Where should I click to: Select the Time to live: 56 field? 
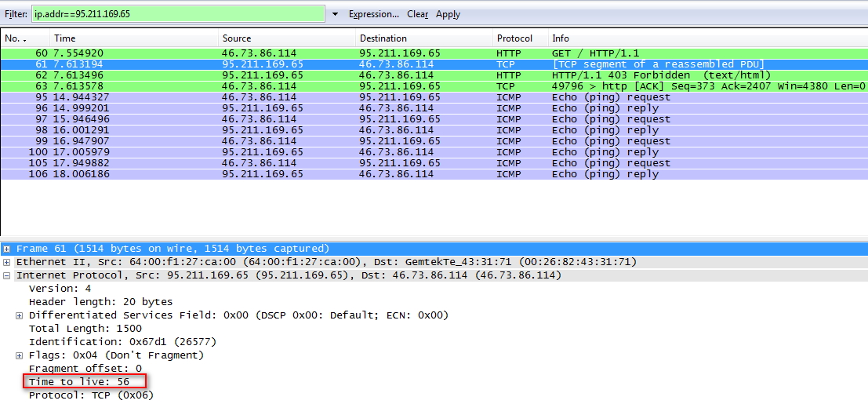[79, 382]
